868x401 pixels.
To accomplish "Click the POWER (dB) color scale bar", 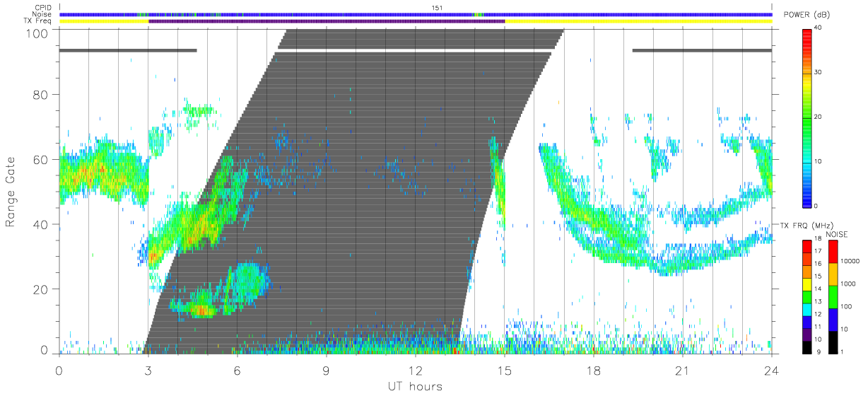I will pyautogui.click(x=808, y=117).
